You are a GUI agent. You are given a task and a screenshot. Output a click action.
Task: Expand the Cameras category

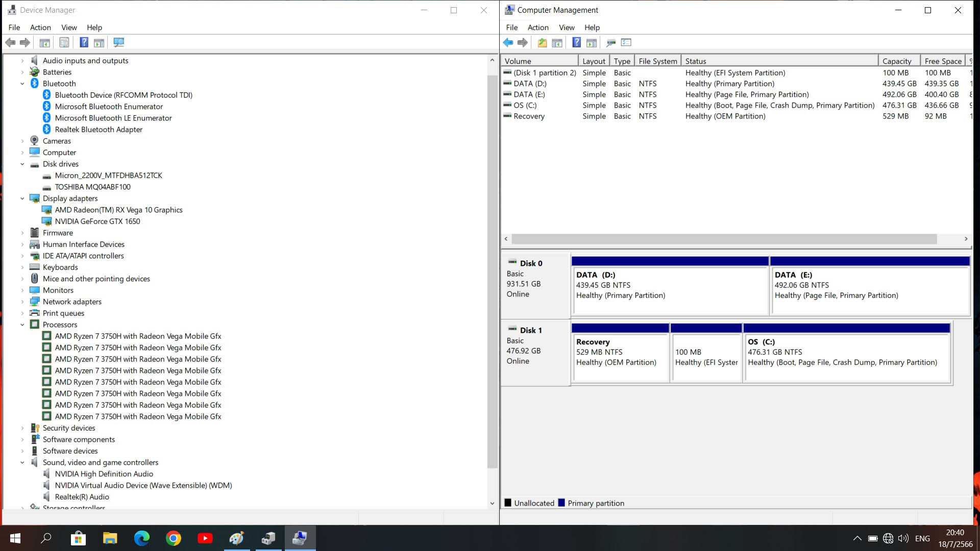tap(22, 141)
